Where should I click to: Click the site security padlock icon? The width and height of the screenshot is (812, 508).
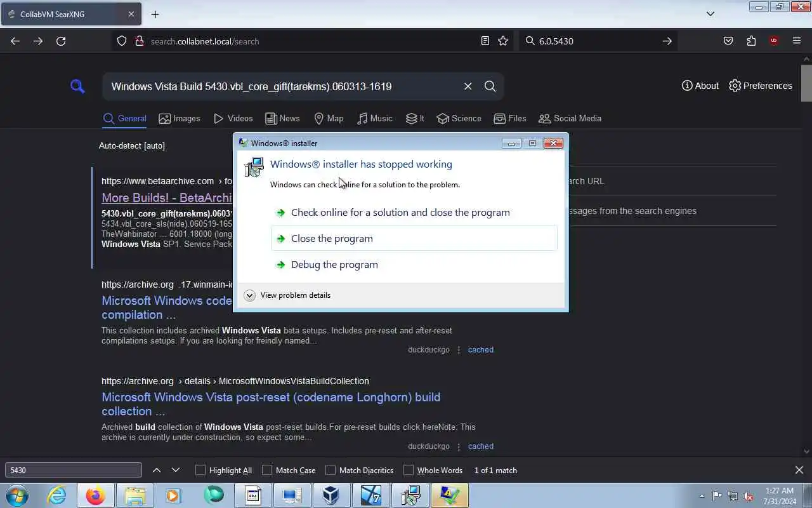tap(140, 41)
